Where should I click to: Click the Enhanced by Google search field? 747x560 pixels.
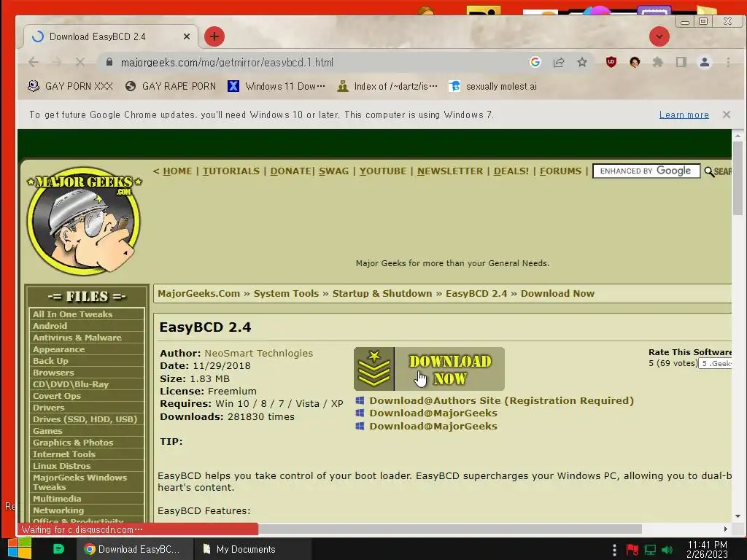[x=646, y=171]
